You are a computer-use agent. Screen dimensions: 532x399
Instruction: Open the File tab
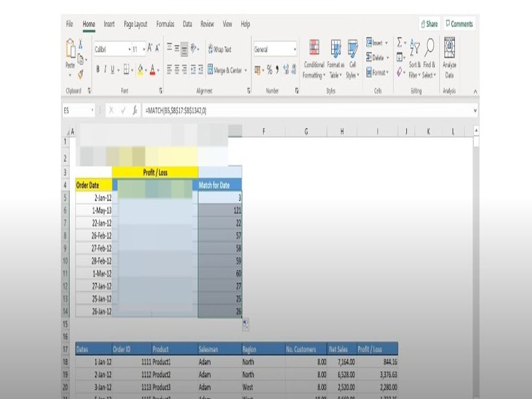click(70, 24)
